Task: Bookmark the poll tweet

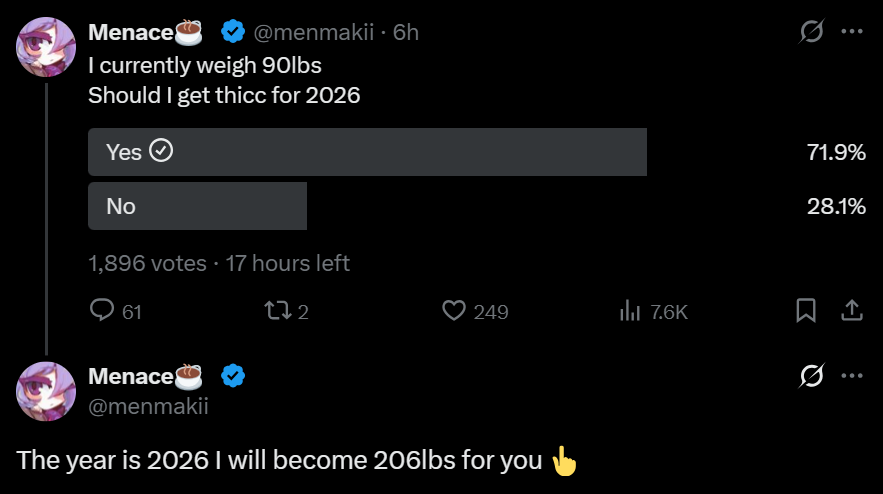Action: tap(805, 311)
